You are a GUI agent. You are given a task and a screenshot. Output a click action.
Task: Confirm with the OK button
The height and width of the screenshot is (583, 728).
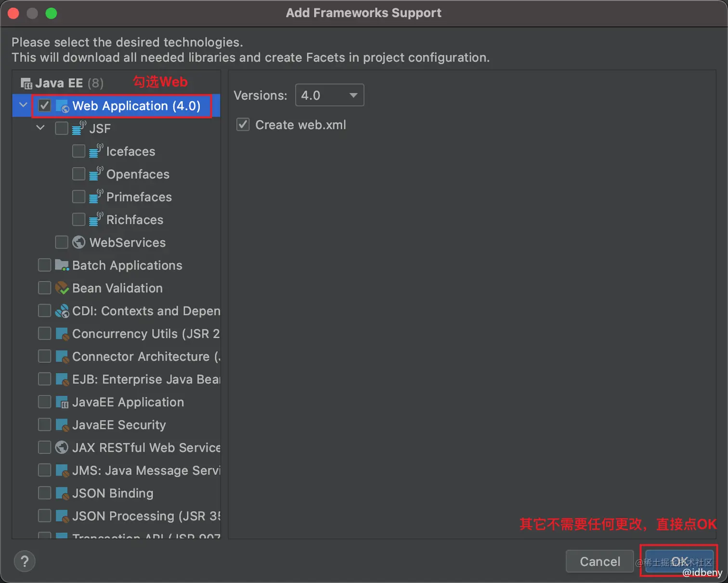(x=679, y=561)
